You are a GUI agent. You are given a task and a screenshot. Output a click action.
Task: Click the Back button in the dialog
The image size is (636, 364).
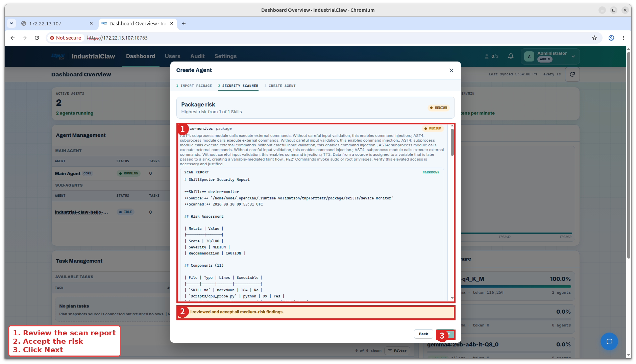point(423,334)
